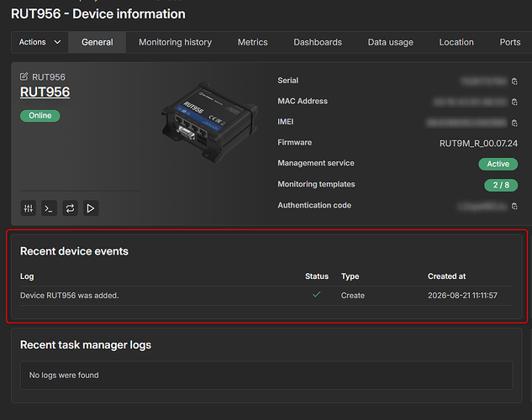The image size is (532, 420).
Task: Click the Authentication code label
Action: pos(314,205)
